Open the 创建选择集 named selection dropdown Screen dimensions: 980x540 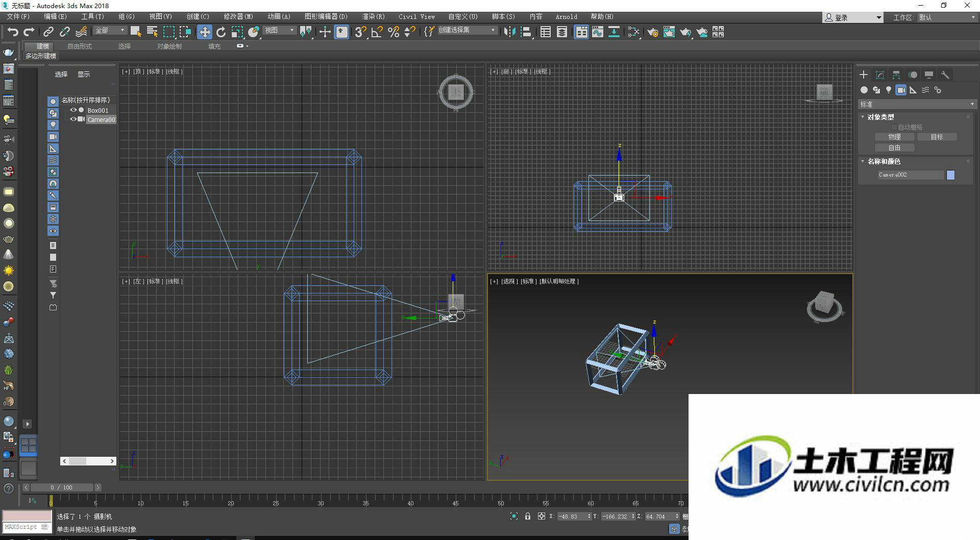point(467,31)
